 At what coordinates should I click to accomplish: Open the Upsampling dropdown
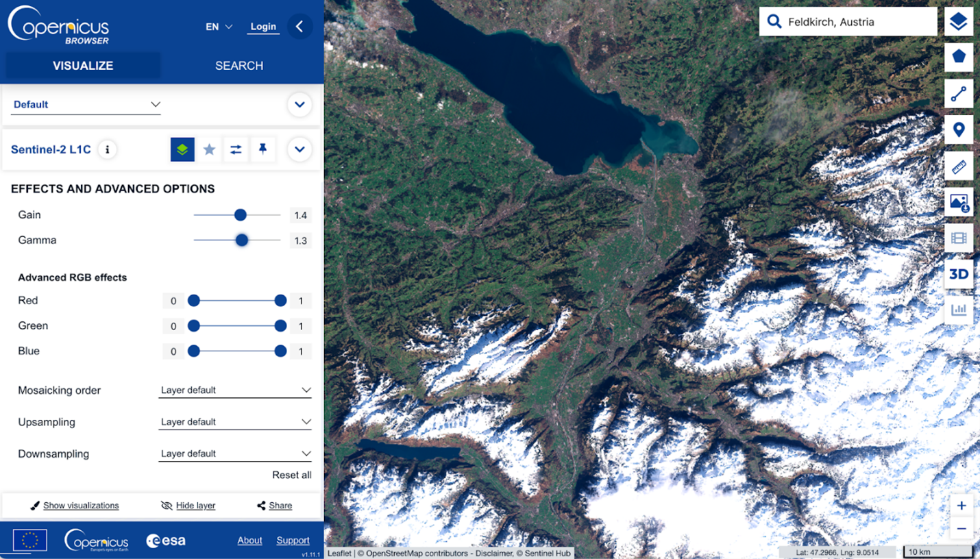[x=234, y=422]
